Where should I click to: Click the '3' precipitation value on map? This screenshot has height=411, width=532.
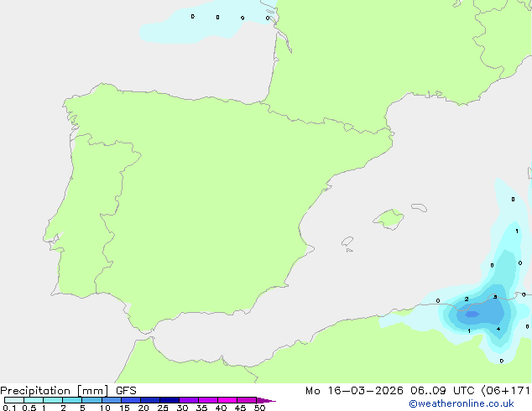pos(495,297)
